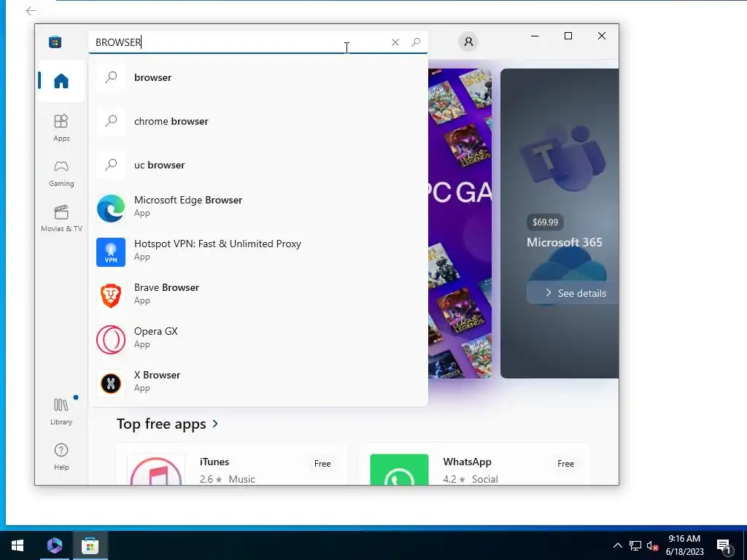Click the WhatsApp app thumbnail
747x560 pixels.
(x=399, y=470)
